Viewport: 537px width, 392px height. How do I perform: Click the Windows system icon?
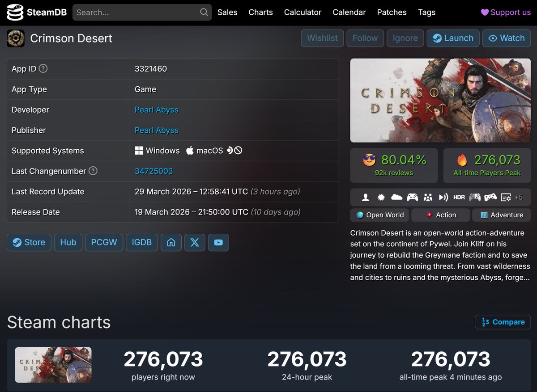pos(139,151)
